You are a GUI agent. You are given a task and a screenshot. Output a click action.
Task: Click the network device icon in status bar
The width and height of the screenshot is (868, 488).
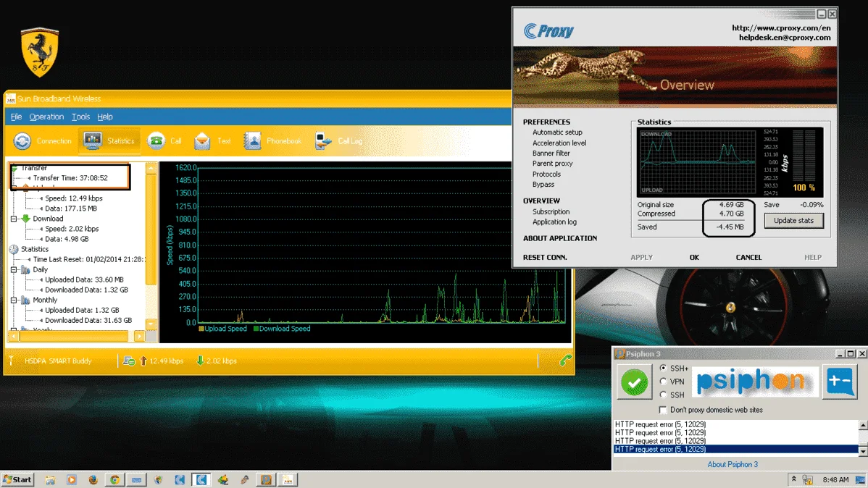129,361
